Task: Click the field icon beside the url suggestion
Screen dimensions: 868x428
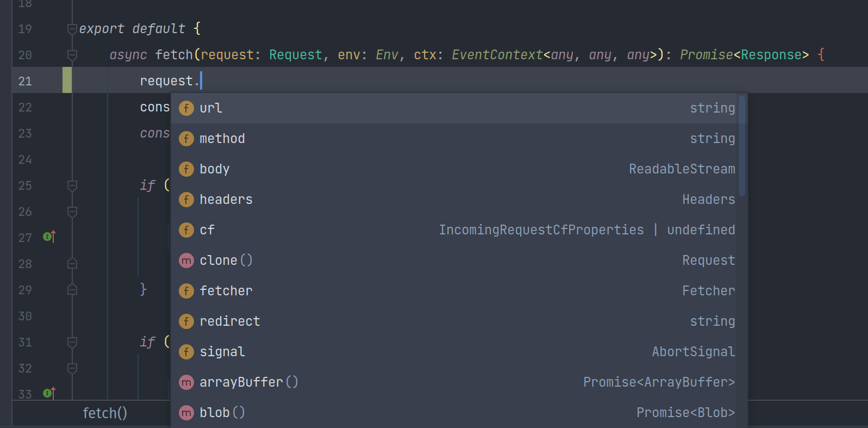Action: point(186,108)
